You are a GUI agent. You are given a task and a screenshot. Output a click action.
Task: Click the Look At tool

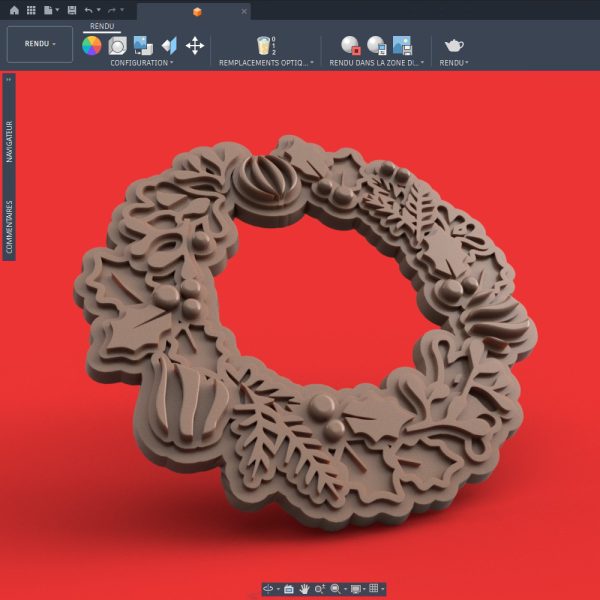pyautogui.click(x=289, y=589)
